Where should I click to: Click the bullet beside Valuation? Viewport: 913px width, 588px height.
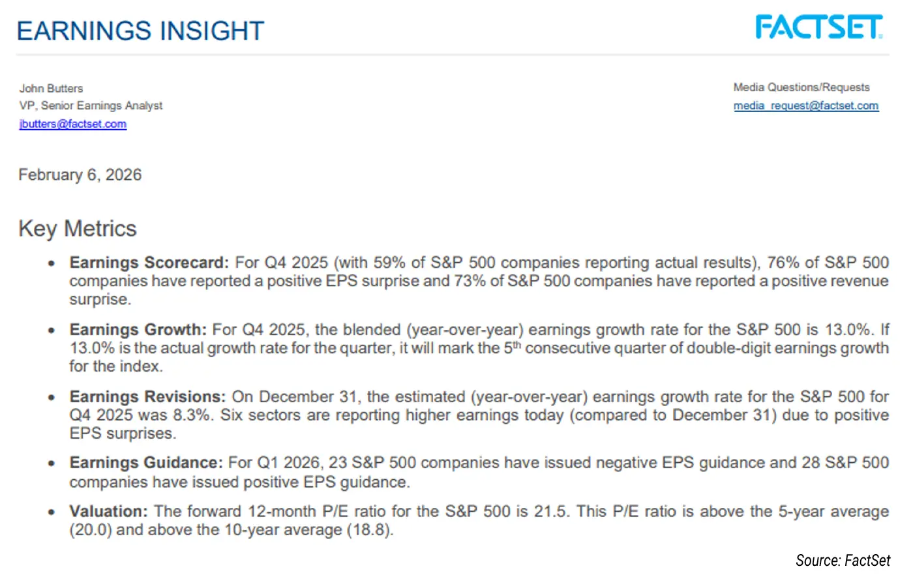point(51,512)
